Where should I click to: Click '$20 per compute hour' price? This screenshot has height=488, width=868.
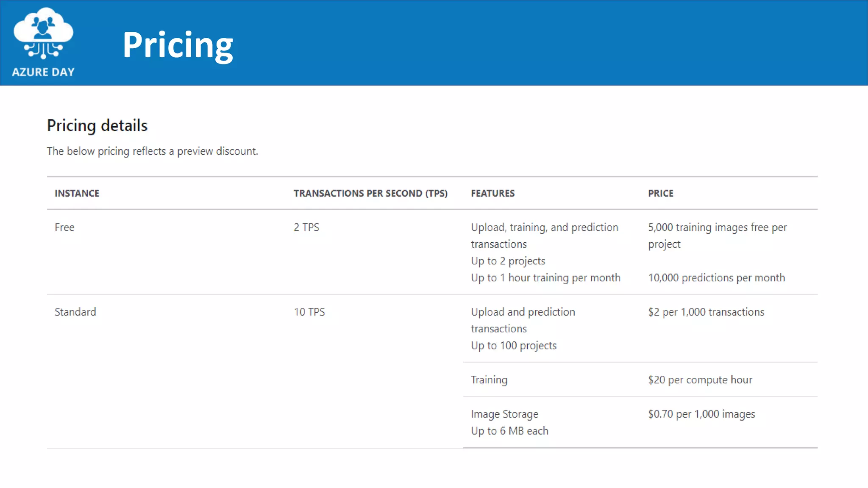700,380
